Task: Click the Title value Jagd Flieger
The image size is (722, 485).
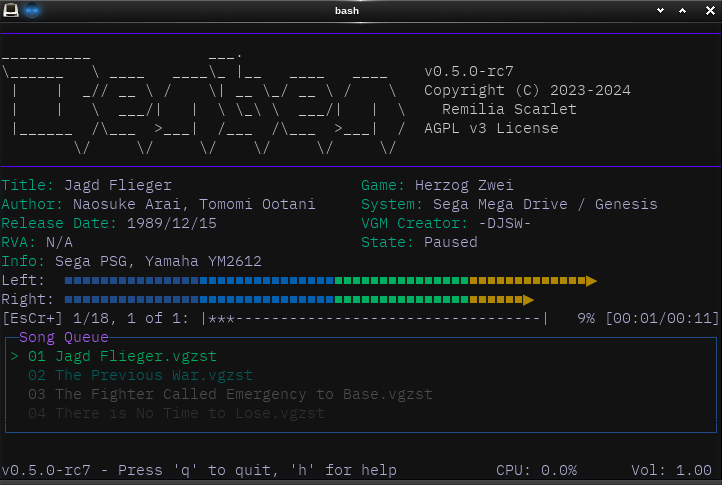Action: [x=118, y=185]
